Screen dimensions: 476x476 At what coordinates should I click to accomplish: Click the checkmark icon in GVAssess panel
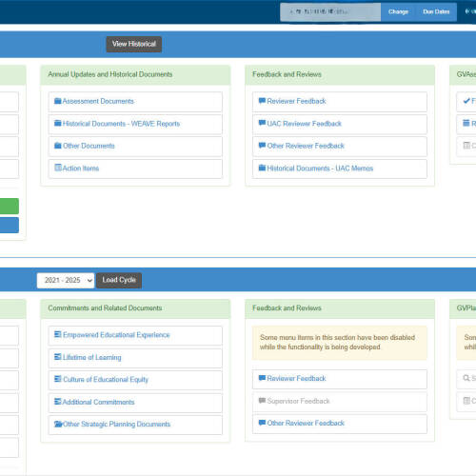(466, 101)
